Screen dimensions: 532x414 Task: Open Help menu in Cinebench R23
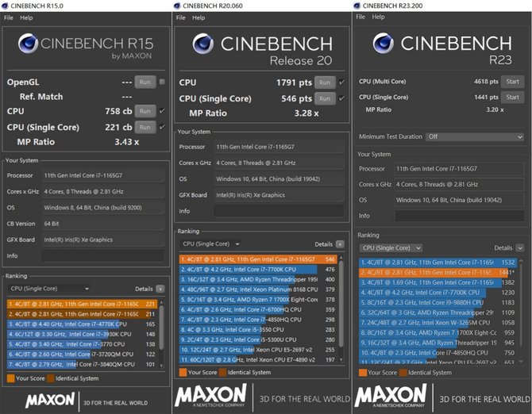[x=378, y=17]
